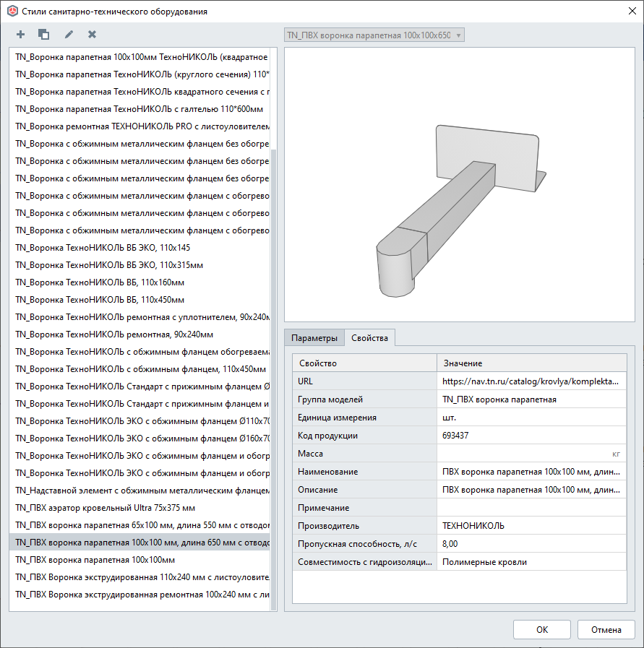Screen dimensions: 644x648
Task: Select 'Воронка ТехноНИКОЛЬ с обжимным фланцем, 110x450мм'
Action: click(x=139, y=369)
